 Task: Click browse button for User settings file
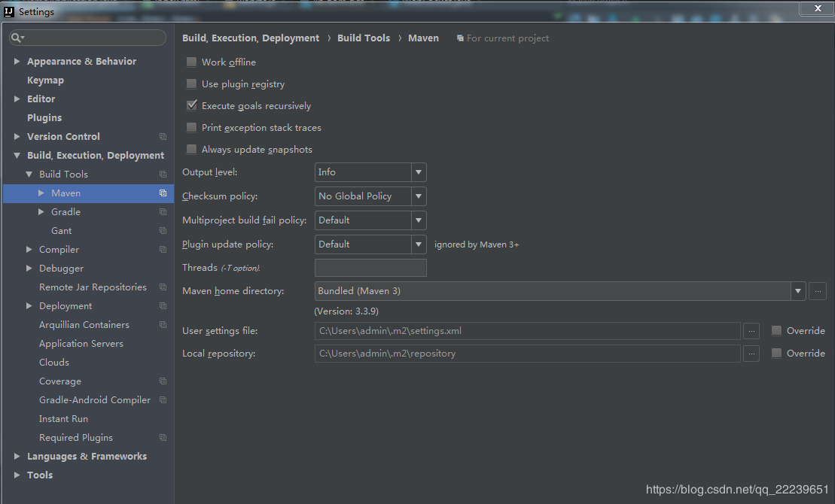(x=751, y=331)
